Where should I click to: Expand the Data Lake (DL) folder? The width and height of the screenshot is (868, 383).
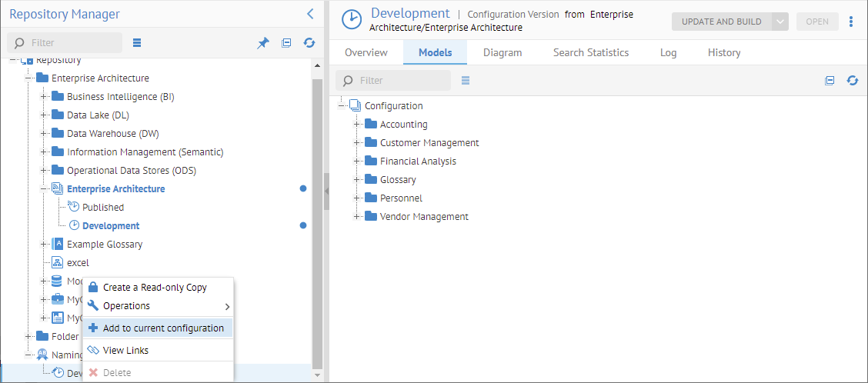[x=44, y=115]
